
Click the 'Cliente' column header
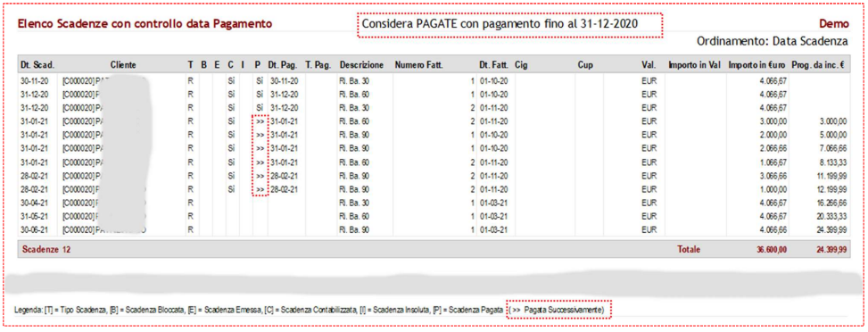coord(123,65)
